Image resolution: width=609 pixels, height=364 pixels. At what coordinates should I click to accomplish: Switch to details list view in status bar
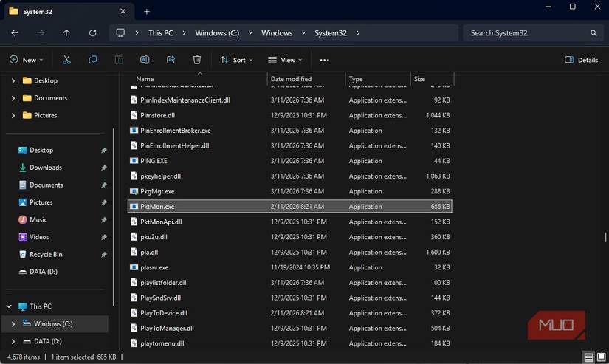tap(588, 357)
